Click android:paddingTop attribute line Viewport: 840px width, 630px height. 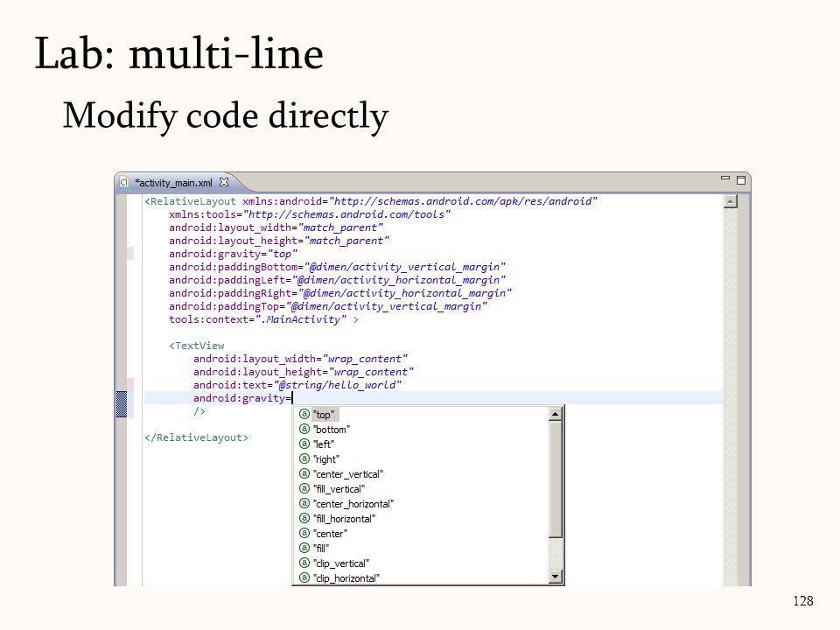(x=328, y=306)
